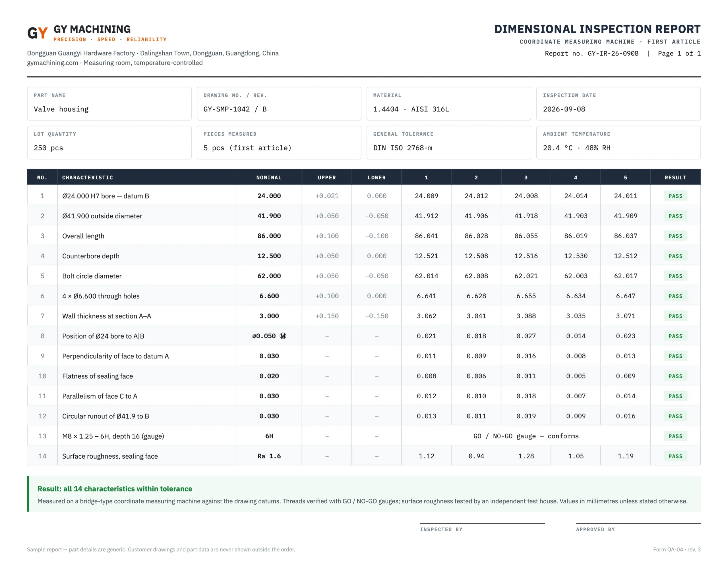Click the 'GY MACHINING' company name
This screenshot has height=574, width=728.
[x=92, y=29]
